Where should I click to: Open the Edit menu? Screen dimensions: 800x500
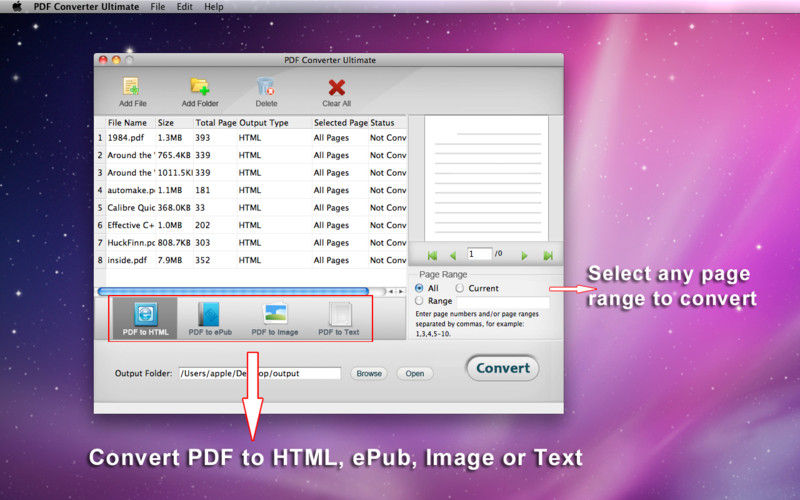[184, 7]
